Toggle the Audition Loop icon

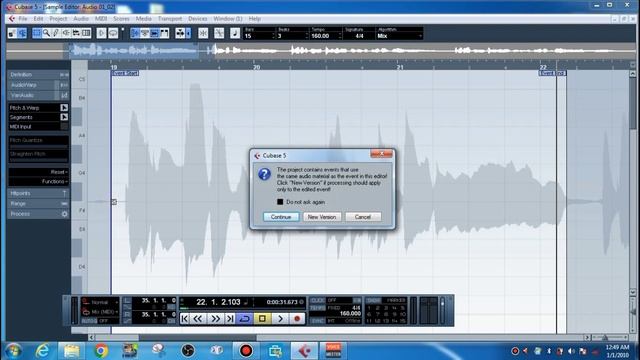click(113, 33)
